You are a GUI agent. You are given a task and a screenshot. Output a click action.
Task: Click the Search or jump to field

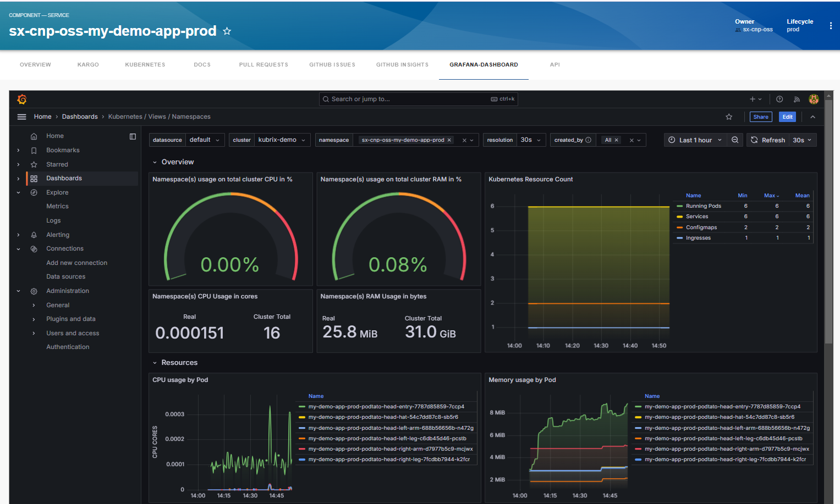pyautogui.click(x=418, y=99)
